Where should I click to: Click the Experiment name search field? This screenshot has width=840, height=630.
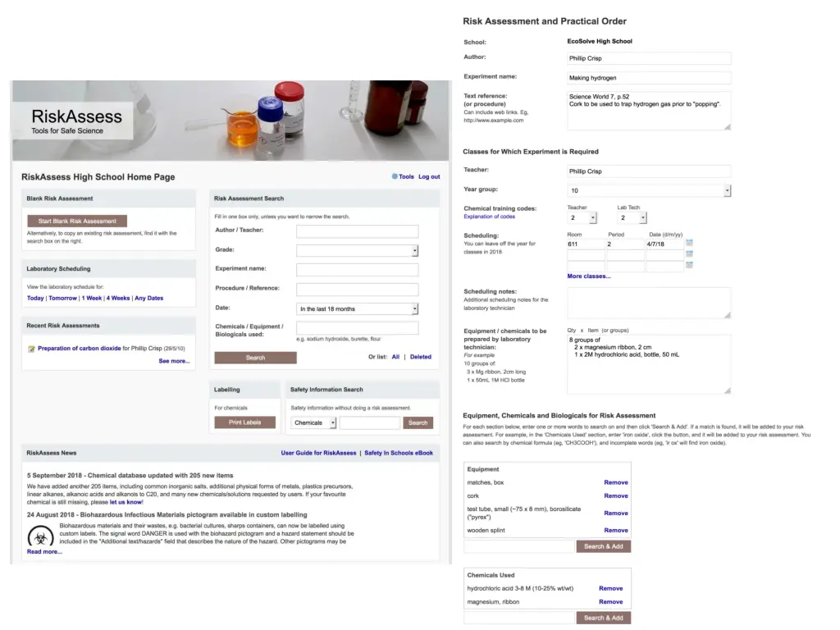click(358, 270)
